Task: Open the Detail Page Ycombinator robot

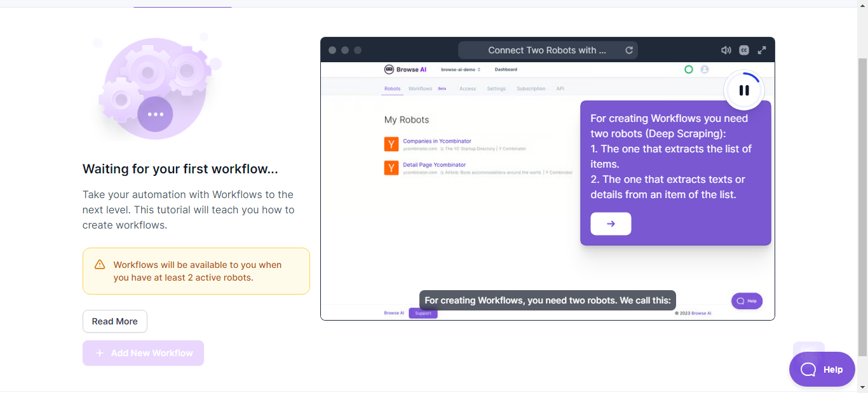Action: point(435,164)
